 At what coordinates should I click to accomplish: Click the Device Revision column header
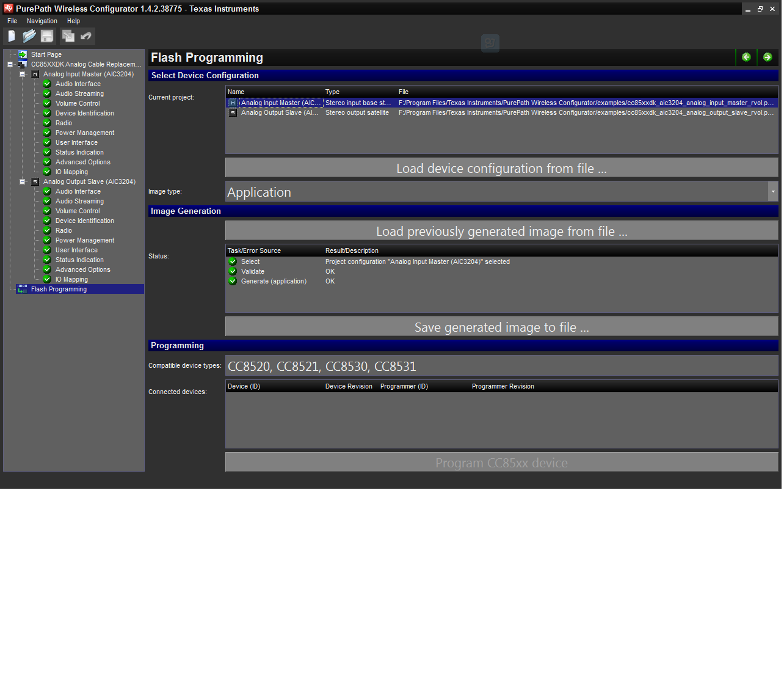coord(349,386)
